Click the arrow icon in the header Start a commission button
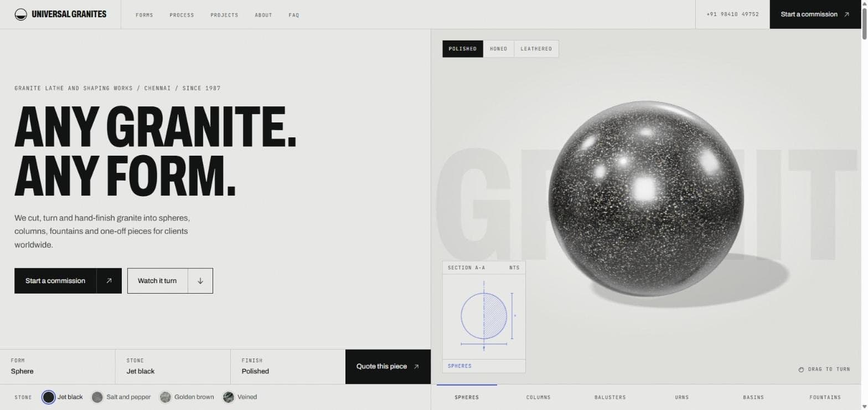This screenshot has width=868, height=410. pos(846,14)
